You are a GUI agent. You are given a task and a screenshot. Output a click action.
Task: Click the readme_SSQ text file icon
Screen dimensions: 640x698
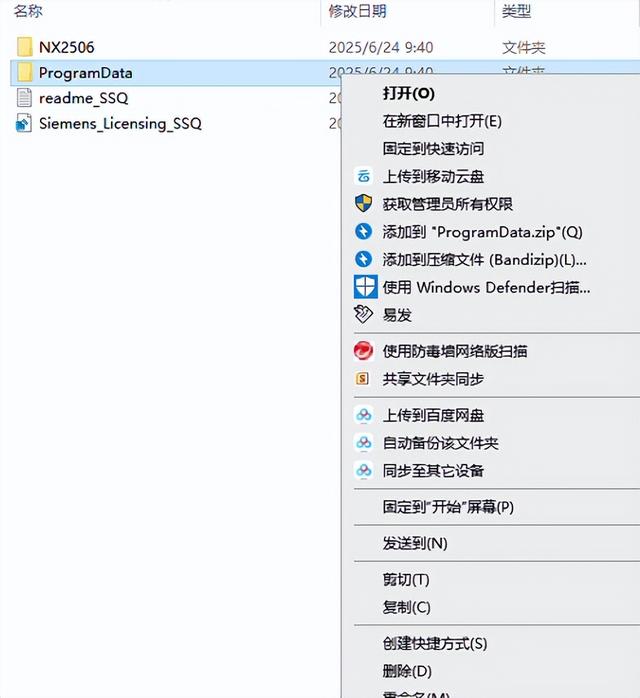point(24,97)
